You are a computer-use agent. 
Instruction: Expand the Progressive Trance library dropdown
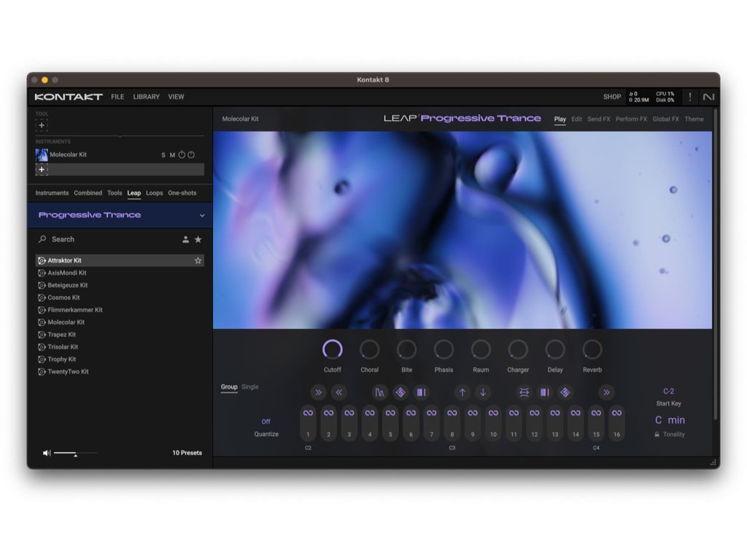pyautogui.click(x=202, y=215)
